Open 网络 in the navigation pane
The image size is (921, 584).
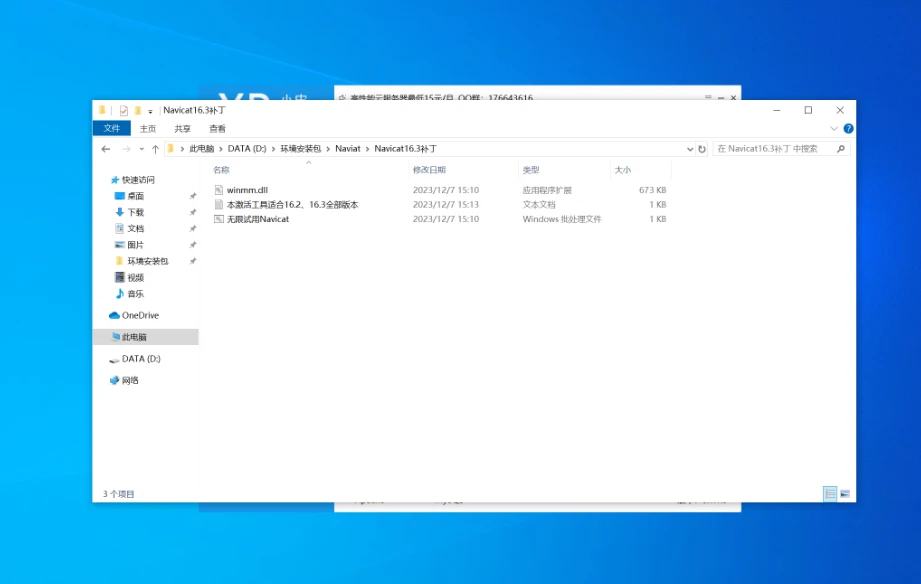click(x=130, y=381)
